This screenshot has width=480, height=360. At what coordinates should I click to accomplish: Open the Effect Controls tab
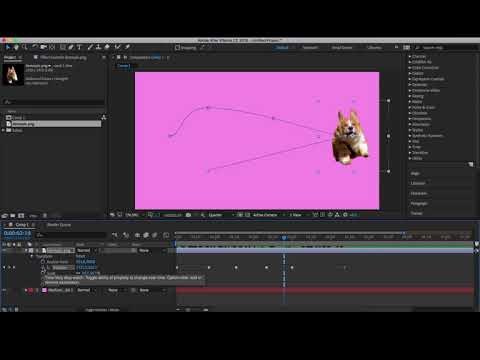tap(63, 57)
